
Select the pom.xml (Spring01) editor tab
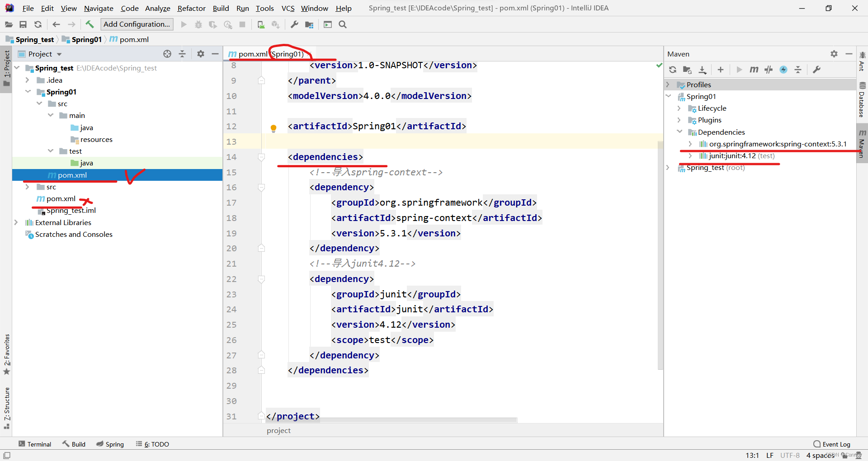click(x=270, y=54)
